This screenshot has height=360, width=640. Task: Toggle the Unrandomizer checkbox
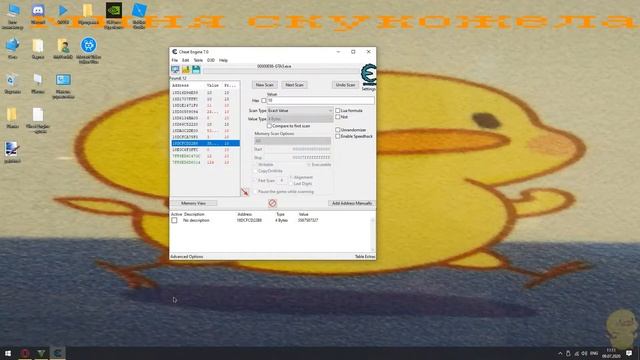coord(338,129)
